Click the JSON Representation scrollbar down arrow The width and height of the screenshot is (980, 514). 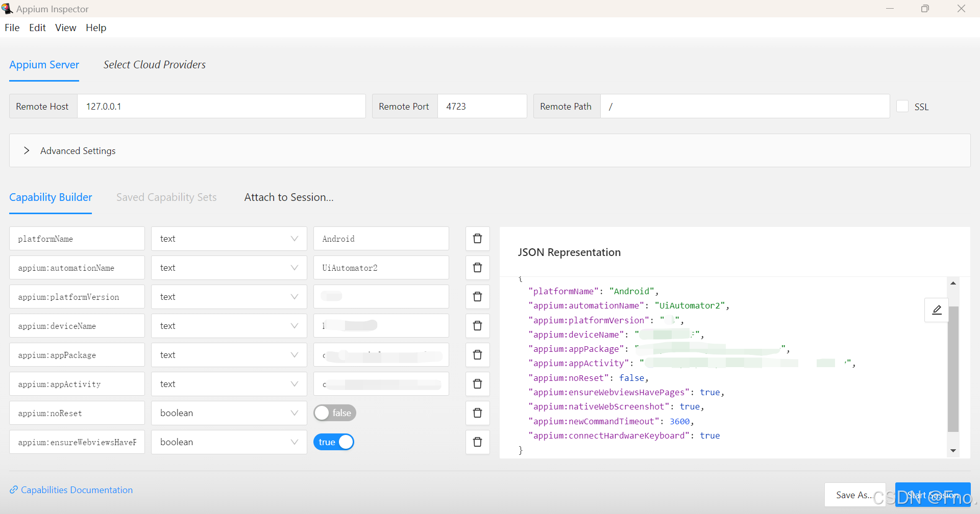click(953, 451)
